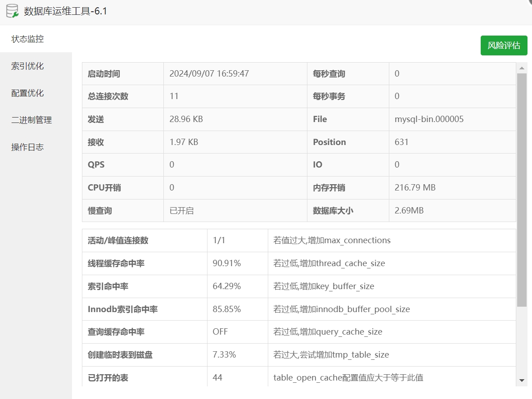Click the max_connections suggestion text
The width and height of the screenshot is (532, 399).
coord(331,240)
